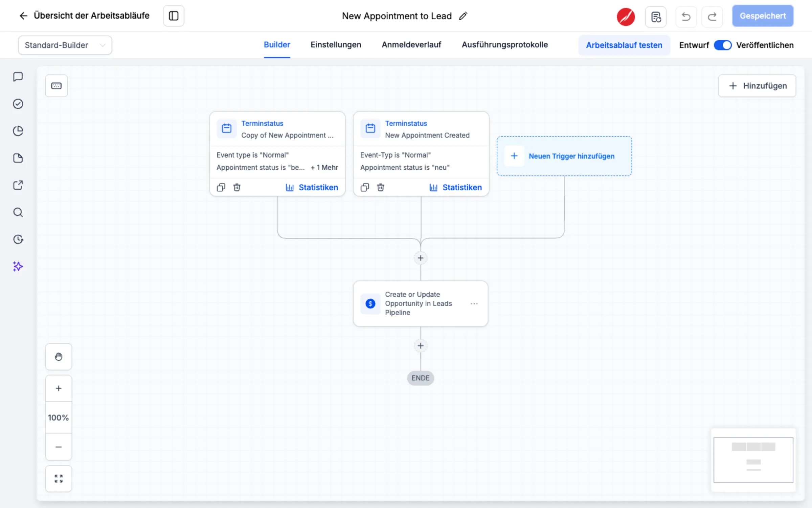Open the export share sidebar icon
812x508 pixels.
pos(18,185)
